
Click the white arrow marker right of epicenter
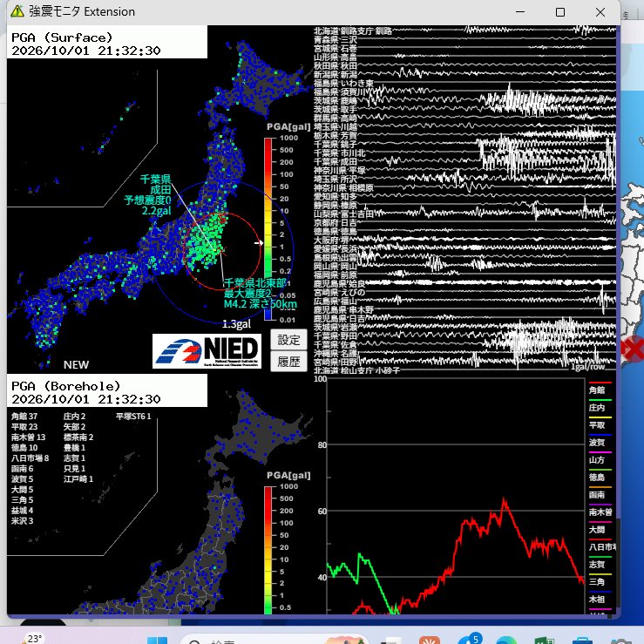(x=259, y=243)
